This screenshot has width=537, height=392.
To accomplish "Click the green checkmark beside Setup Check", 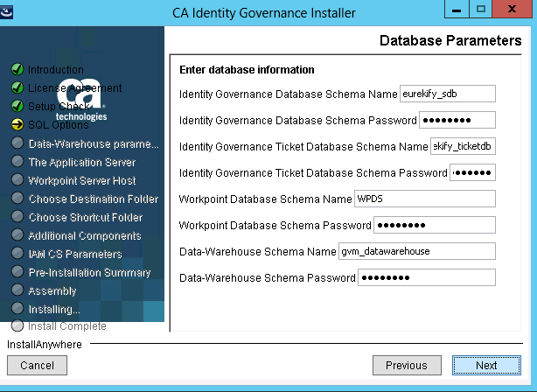I will click(17, 106).
